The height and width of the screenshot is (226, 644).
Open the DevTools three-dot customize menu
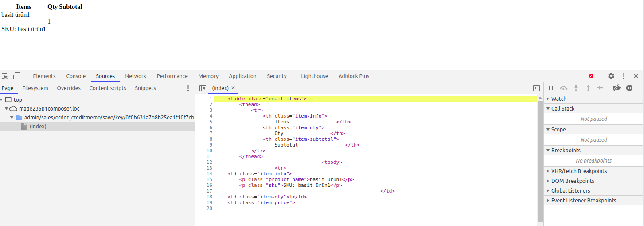pyautogui.click(x=624, y=76)
